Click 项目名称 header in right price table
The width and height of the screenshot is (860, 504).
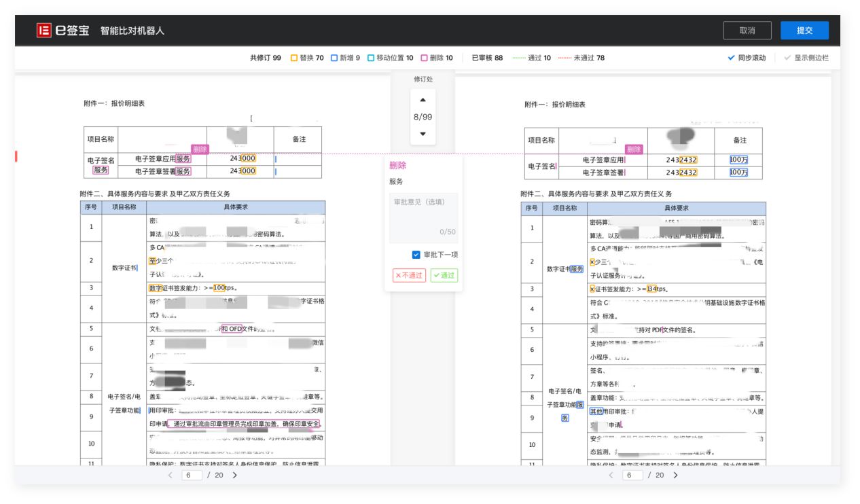pyautogui.click(x=541, y=141)
